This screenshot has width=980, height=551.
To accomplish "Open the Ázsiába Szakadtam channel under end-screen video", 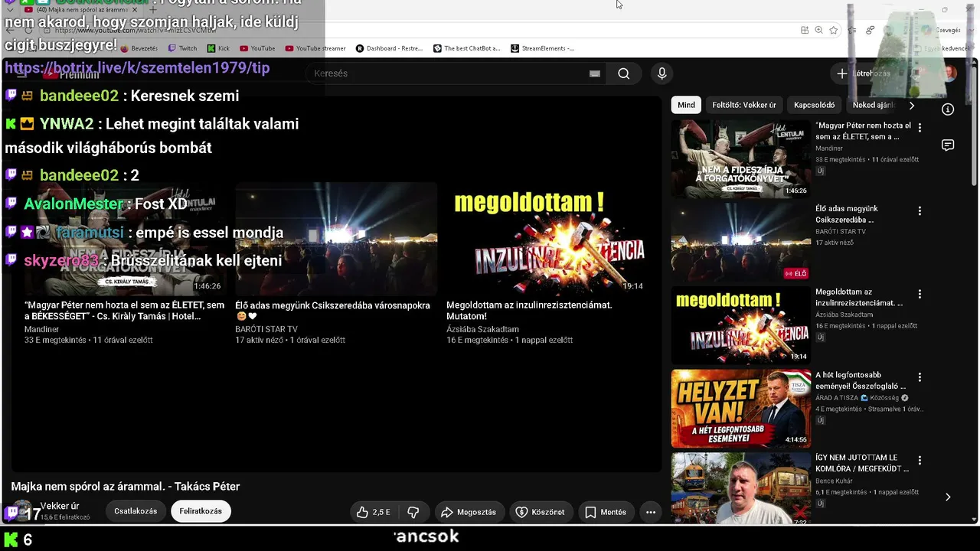I will 482,329.
